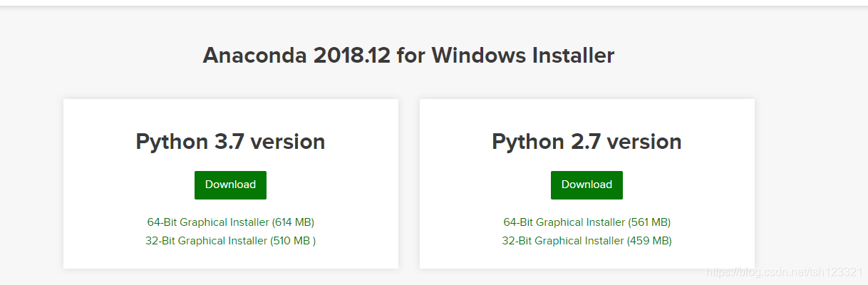Click Download under Python 3.7 version
This screenshot has width=868, height=285.
pos(230,185)
